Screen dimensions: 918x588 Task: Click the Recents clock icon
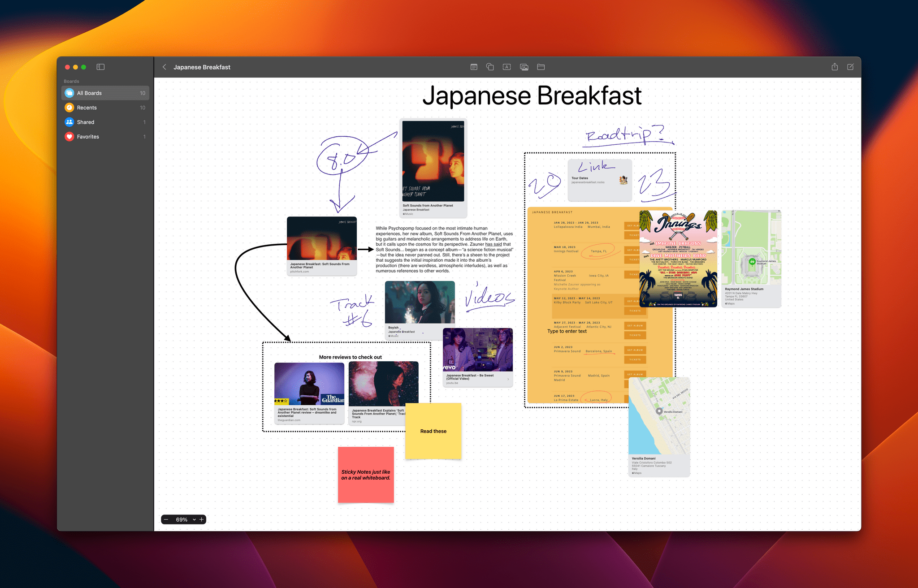pos(69,108)
